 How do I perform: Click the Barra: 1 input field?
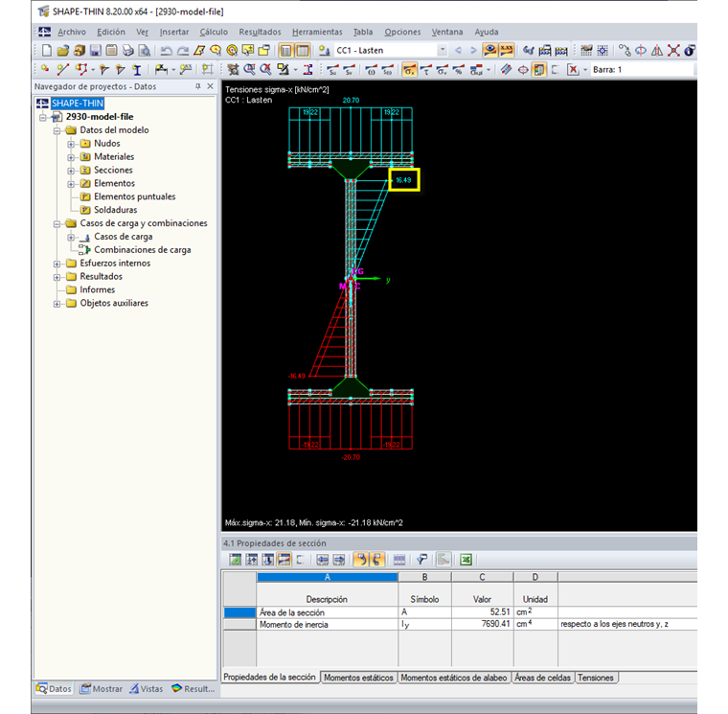642,70
